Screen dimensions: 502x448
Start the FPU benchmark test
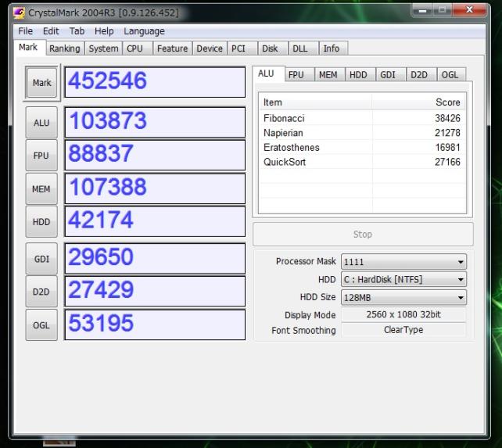click(41, 156)
